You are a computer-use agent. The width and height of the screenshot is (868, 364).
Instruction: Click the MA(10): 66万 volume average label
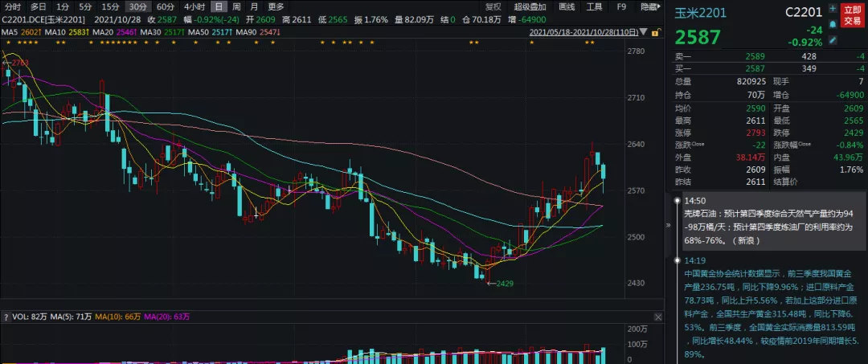click(118, 317)
